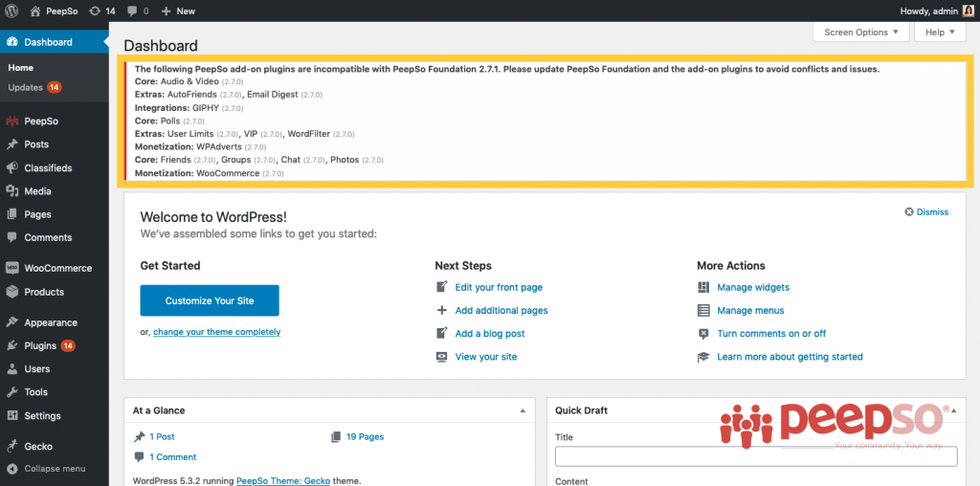This screenshot has width=980, height=486.
Task: Click the Customize Your Site button
Action: [x=210, y=300]
